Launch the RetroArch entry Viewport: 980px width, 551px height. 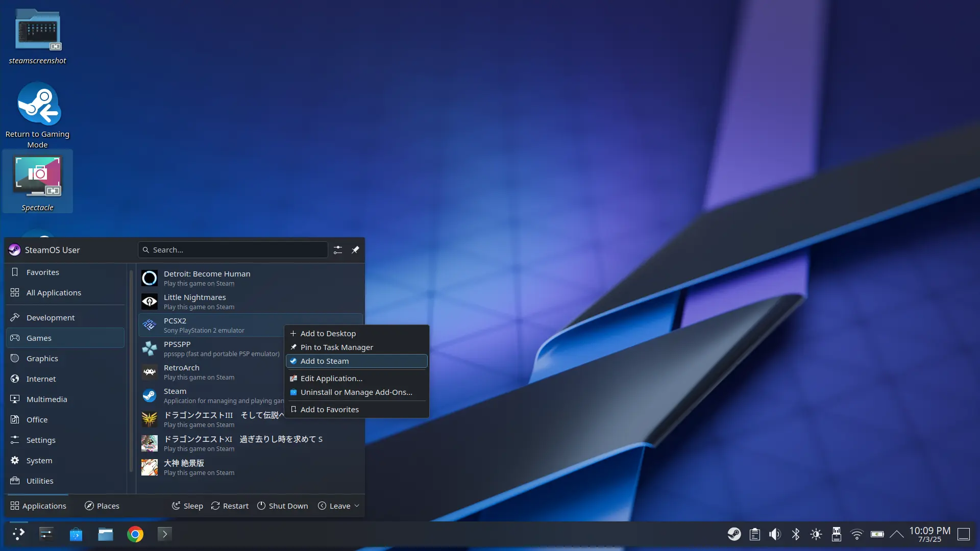click(x=211, y=372)
